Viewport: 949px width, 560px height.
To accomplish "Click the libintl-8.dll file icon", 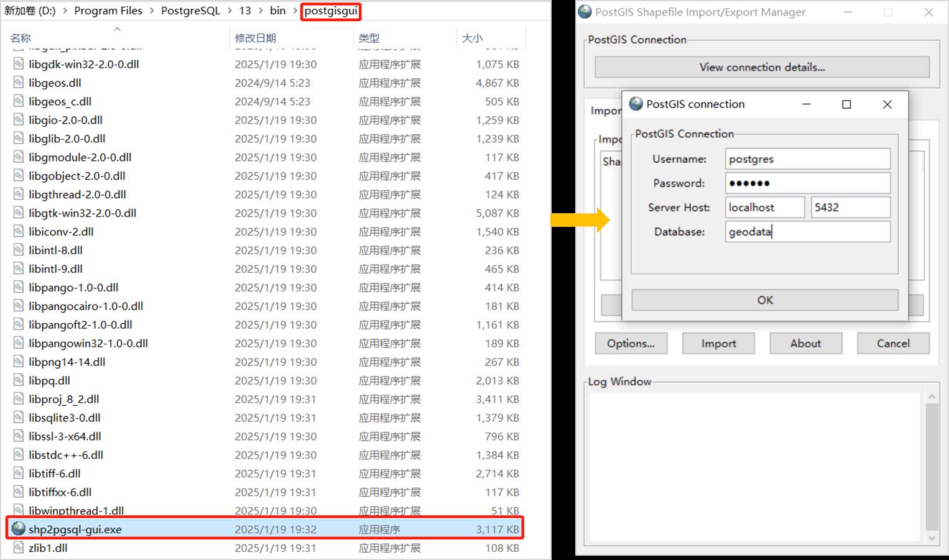I will pyautogui.click(x=19, y=250).
